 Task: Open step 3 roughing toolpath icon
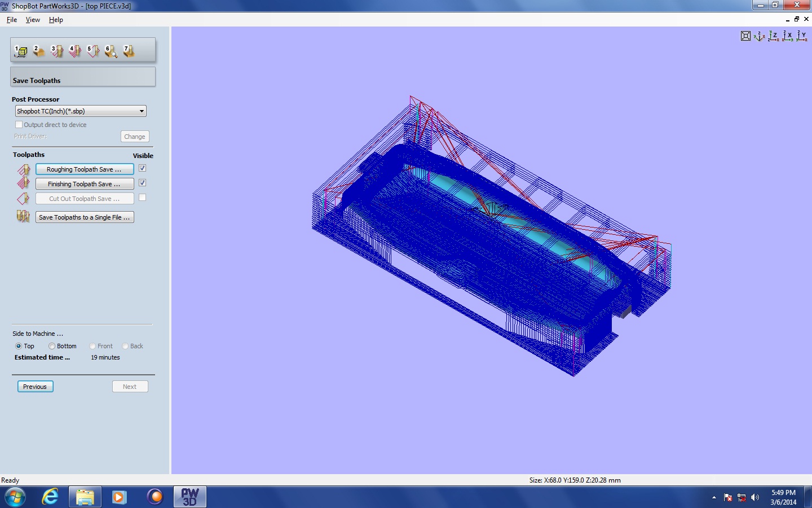tap(57, 51)
